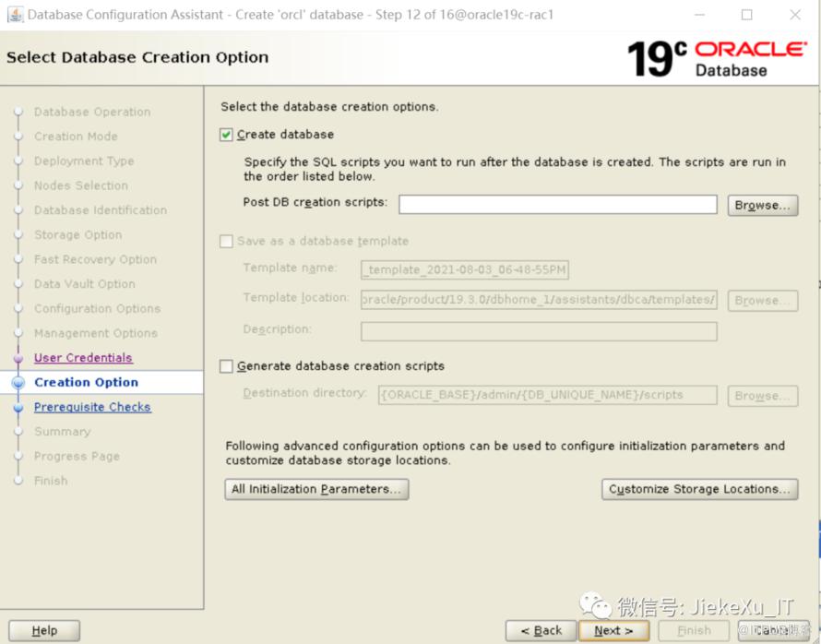
Task: Click 'Database Operation' step text
Action: [x=92, y=112]
